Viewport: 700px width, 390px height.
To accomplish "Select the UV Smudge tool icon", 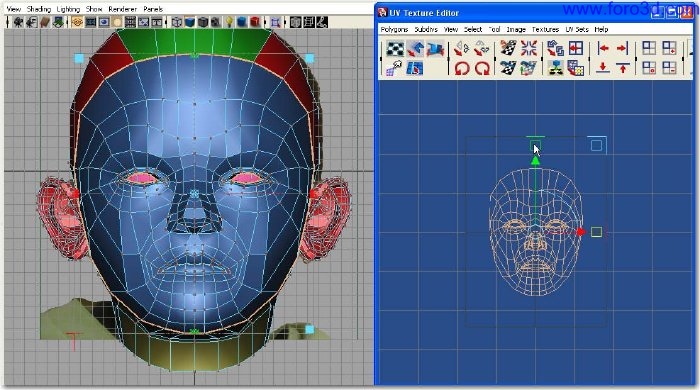I will (x=435, y=49).
